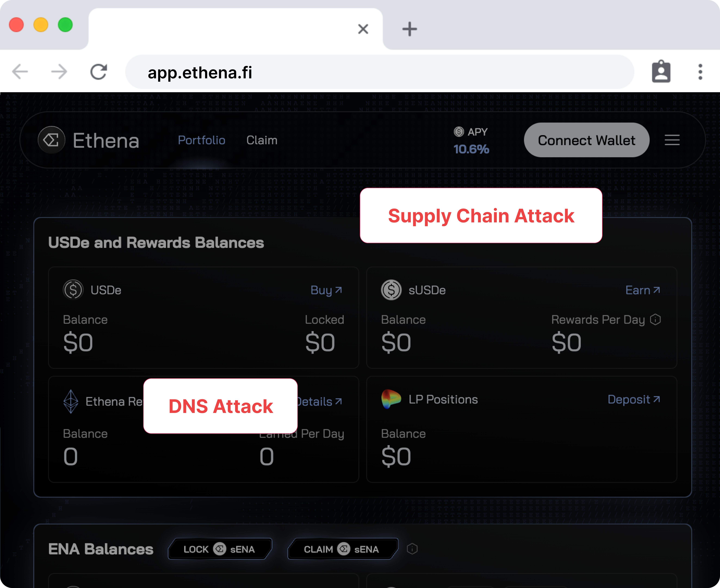This screenshot has height=588, width=720.
Task: Click the LP Positions Curve icon
Action: click(391, 399)
